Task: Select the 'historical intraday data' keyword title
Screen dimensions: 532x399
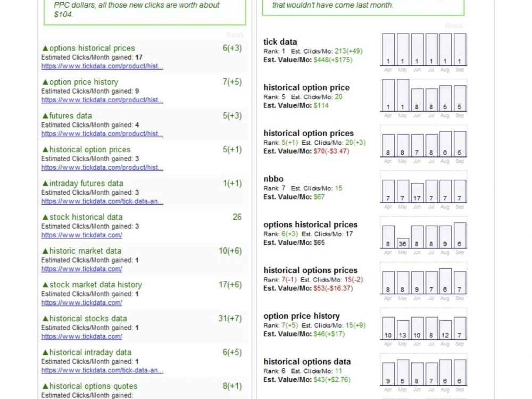Action: [90, 352]
